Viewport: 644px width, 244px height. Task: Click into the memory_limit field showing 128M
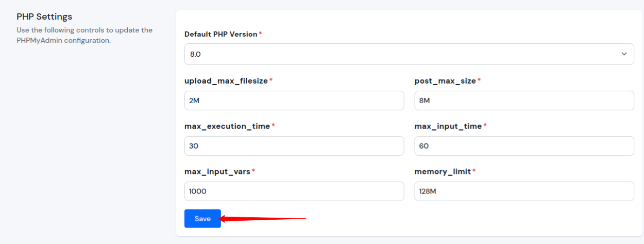click(524, 191)
